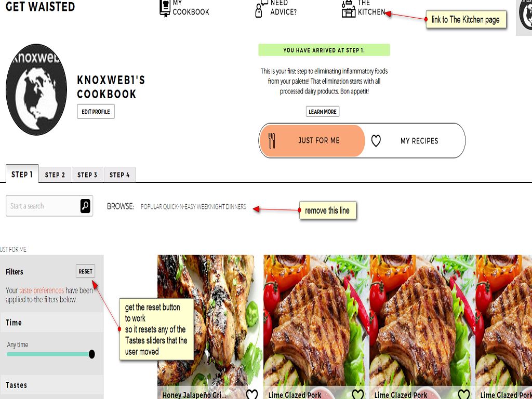Open the taste preferences link
The height and width of the screenshot is (399, 532).
42,290
